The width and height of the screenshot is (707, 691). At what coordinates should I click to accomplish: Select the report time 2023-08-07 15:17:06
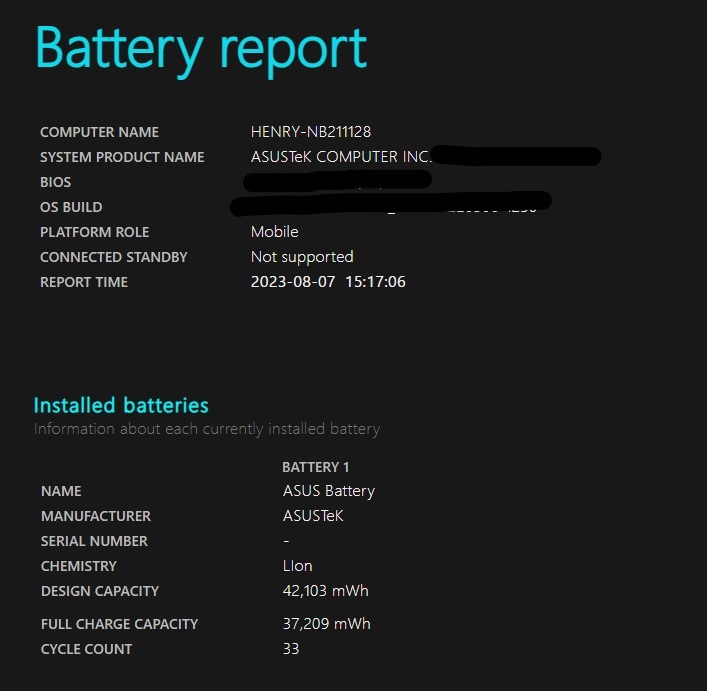pos(328,282)
